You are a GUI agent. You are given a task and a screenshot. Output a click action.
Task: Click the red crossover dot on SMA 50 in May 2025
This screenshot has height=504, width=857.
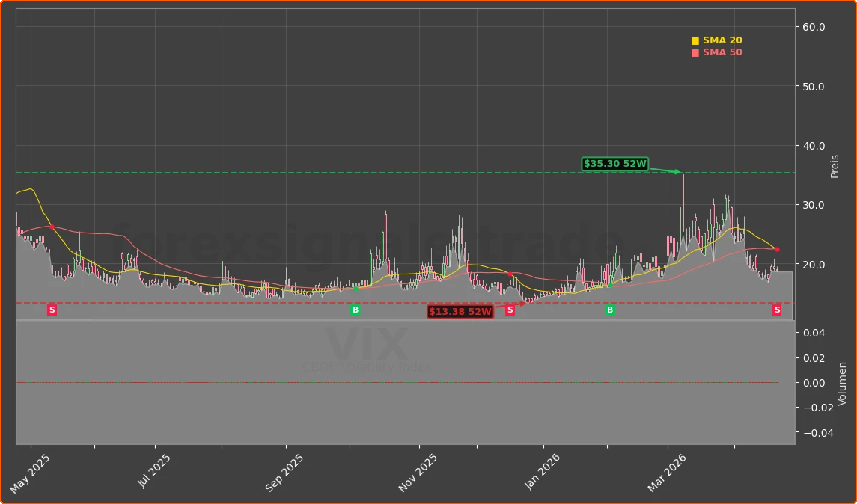(52, 227)
